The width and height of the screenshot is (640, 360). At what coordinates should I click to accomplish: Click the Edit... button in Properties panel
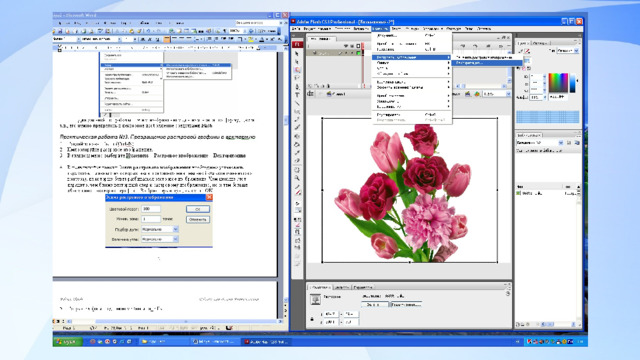tap(406, 304)
